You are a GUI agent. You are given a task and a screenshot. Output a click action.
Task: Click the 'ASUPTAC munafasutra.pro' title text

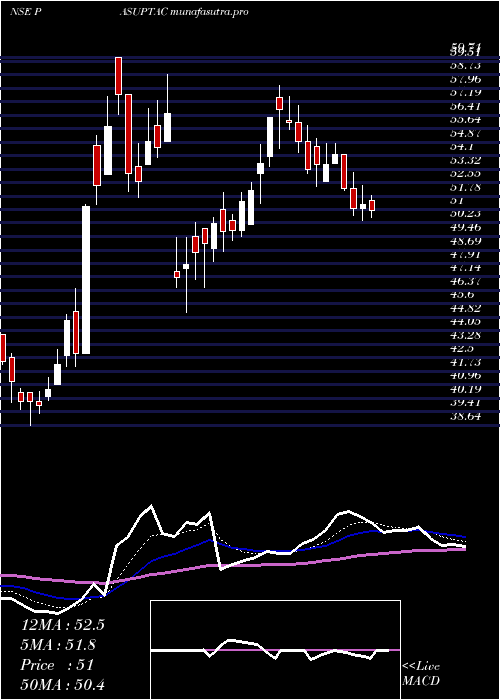[183, 12]
